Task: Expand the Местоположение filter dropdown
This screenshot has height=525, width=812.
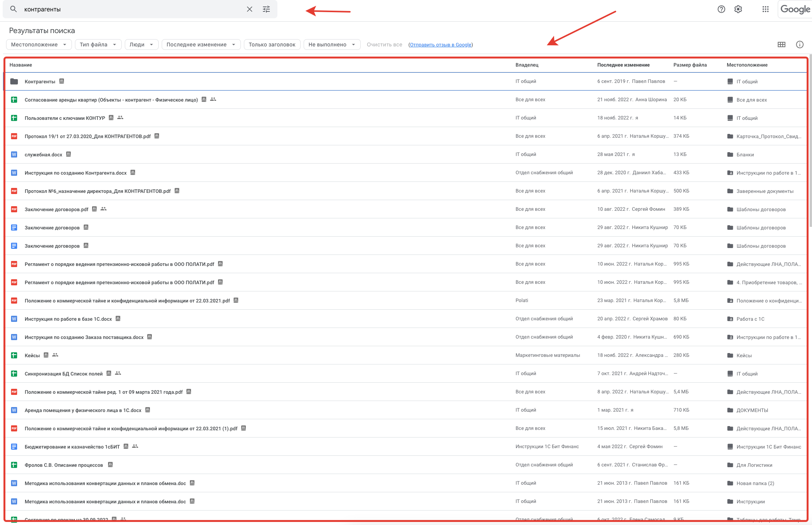Action: coord(39,45)
